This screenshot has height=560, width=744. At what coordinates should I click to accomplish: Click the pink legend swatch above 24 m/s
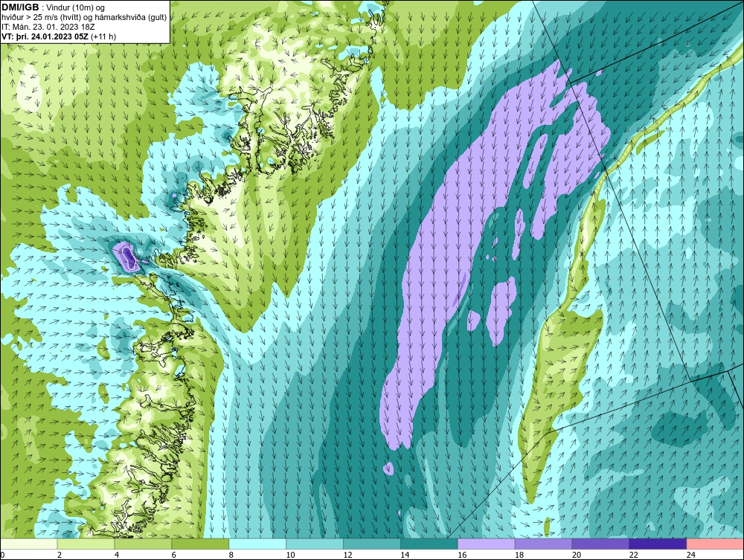click(x=716, y=544)
